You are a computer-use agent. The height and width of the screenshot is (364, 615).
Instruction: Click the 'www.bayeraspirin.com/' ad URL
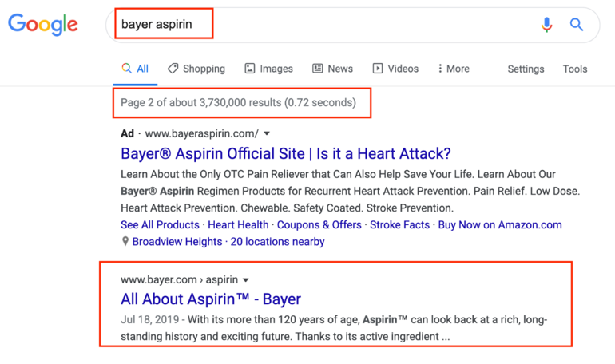201,133
